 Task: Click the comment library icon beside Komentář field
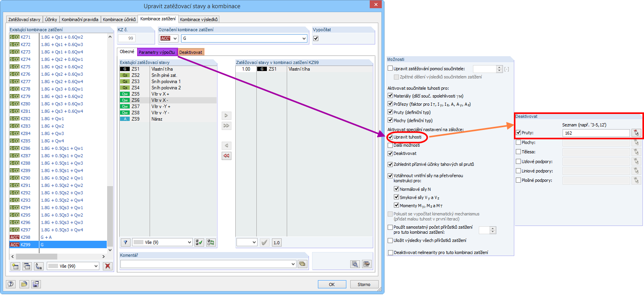pyautogui.click(x=302, y=264)
